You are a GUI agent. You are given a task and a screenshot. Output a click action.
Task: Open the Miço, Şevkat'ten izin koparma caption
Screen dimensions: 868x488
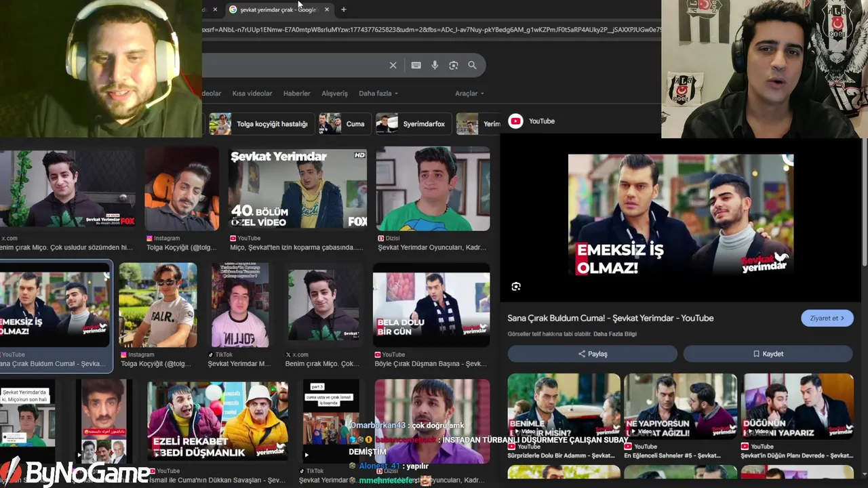[x=297, y=247]
